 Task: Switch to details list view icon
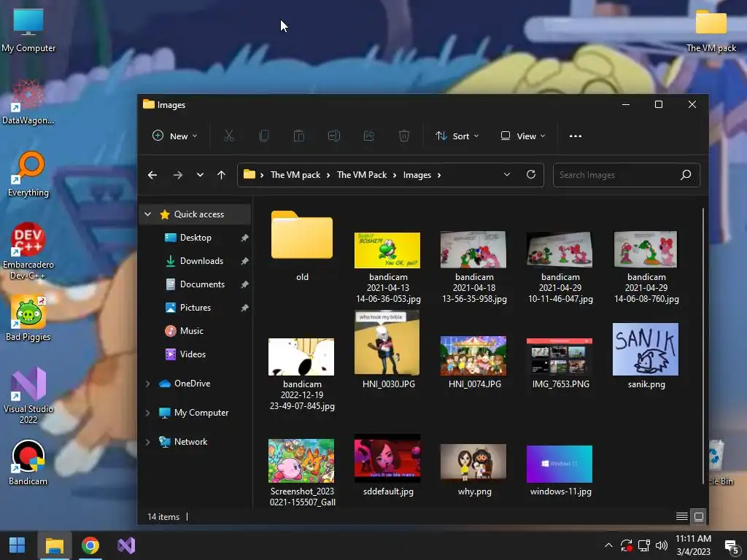pos(682,517)
